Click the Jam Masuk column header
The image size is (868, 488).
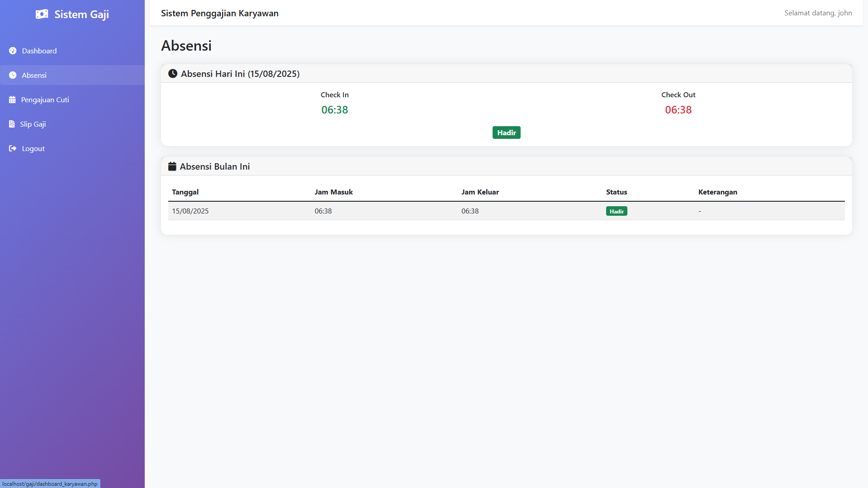click(333, 192)
